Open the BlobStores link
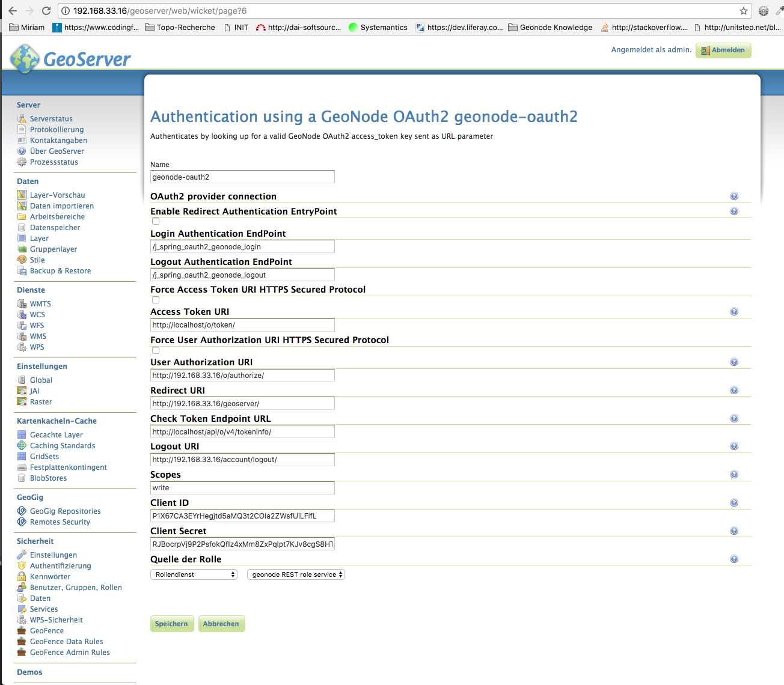 coord(48,478)
